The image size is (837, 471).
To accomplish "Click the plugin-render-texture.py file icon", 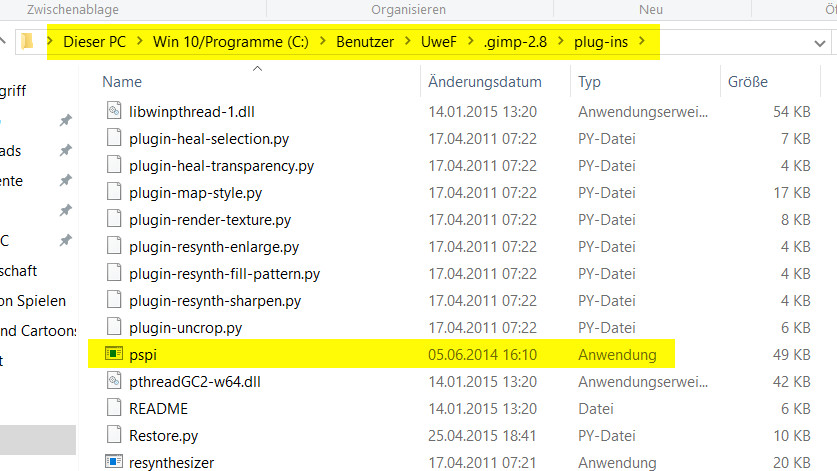I will (x=114, y=218).
